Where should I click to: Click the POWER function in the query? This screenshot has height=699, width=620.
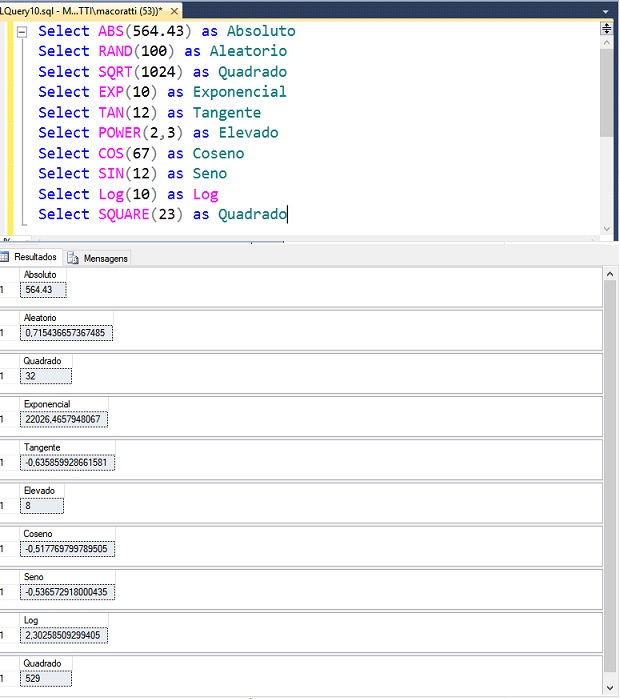pos(119,133)
